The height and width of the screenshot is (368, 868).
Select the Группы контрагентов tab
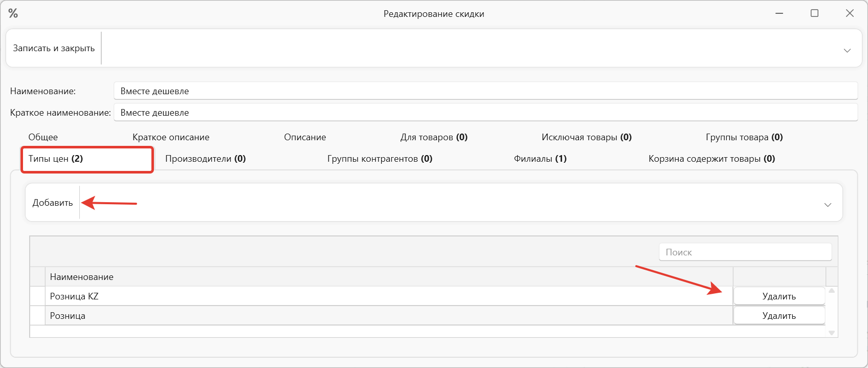379,159
